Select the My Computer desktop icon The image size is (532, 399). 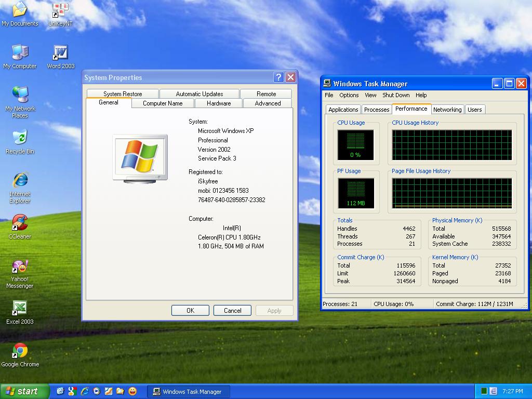20,57
